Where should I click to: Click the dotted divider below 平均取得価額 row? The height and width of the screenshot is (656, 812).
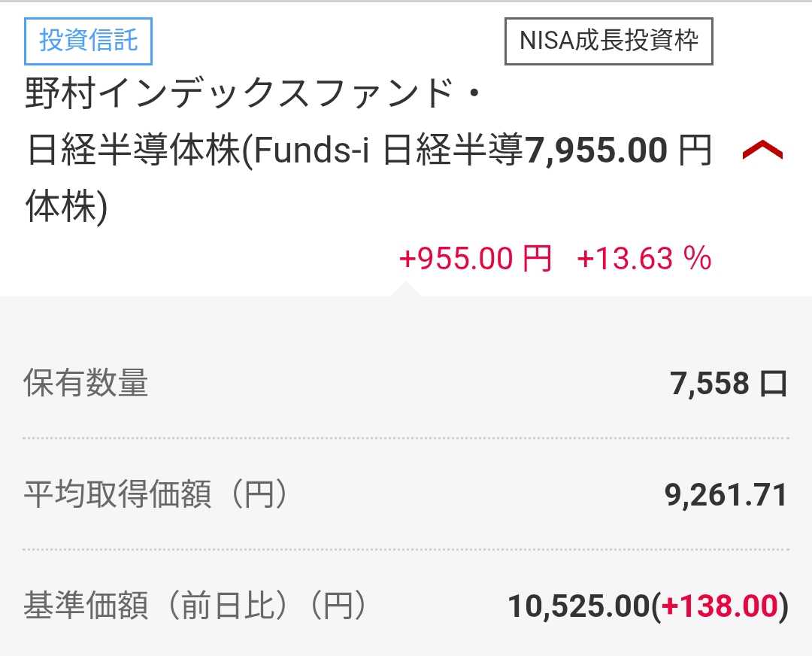pyautogui.click(x=406, y=549)
